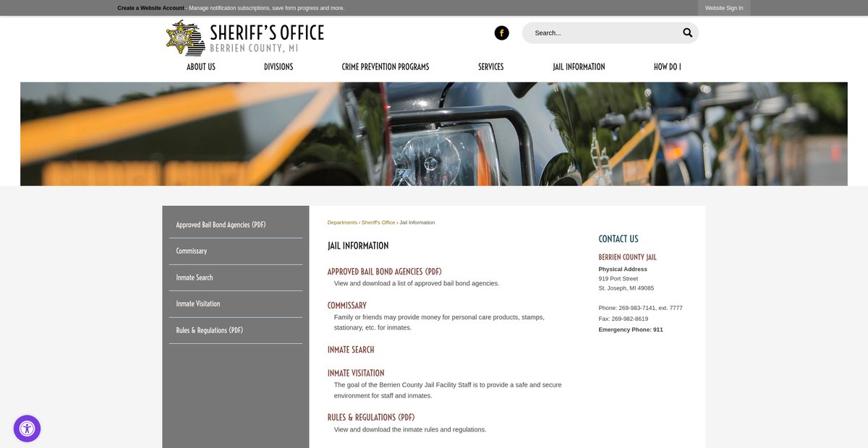868x448 pixels.
Task: Open the accessibility widget icon
Action: (x=27, y=428)
